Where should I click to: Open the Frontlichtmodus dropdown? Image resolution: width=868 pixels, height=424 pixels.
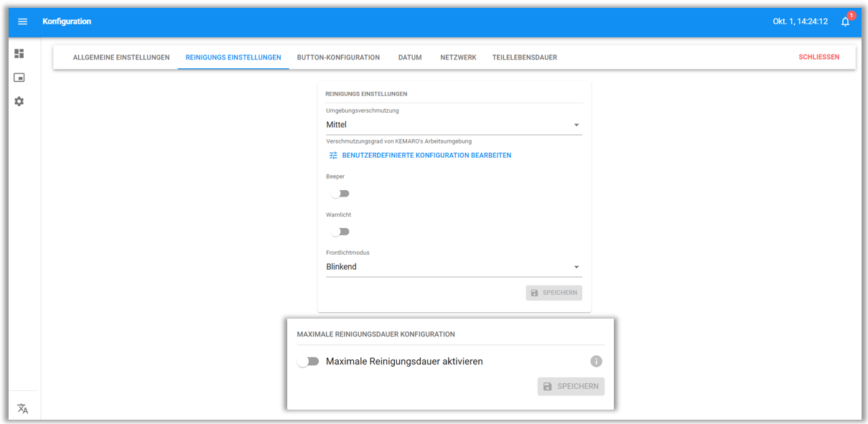[x=454, y=267]
